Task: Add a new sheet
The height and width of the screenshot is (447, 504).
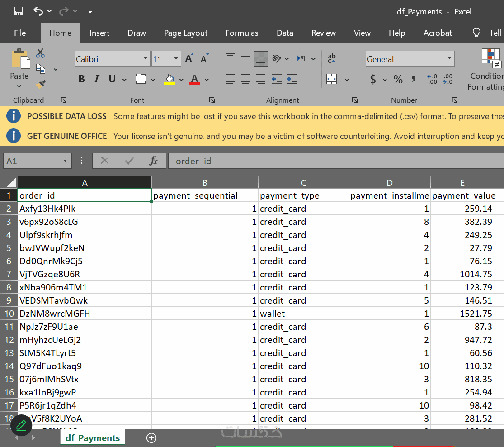Action: [x=151, y=438]
